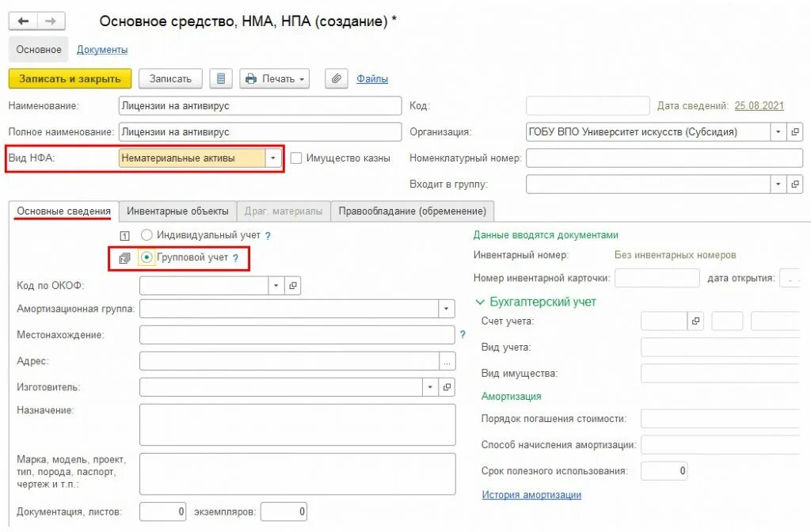The height and width of the screenshot is (532, 811).
Task: Select the Групповой учет radio button
Action: pyautogui.click(x=147, y=257)
